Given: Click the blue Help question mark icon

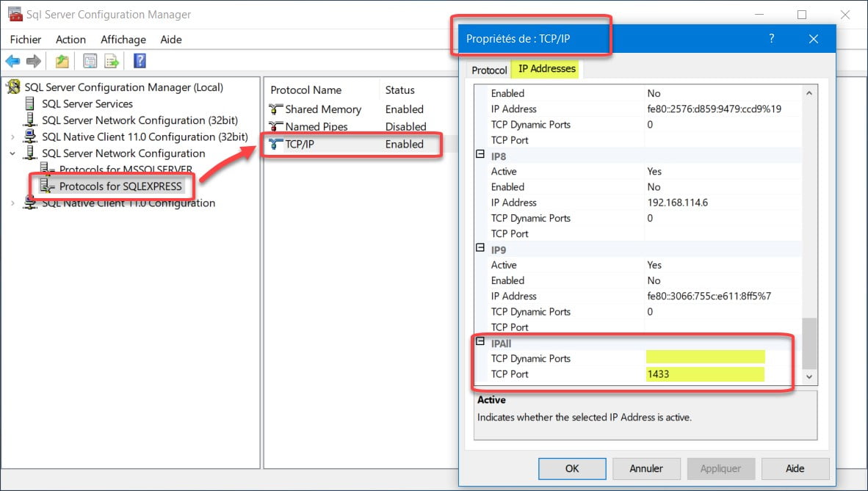Looking at the screenshot, I should pyautogui.click(x=140, y=62).
